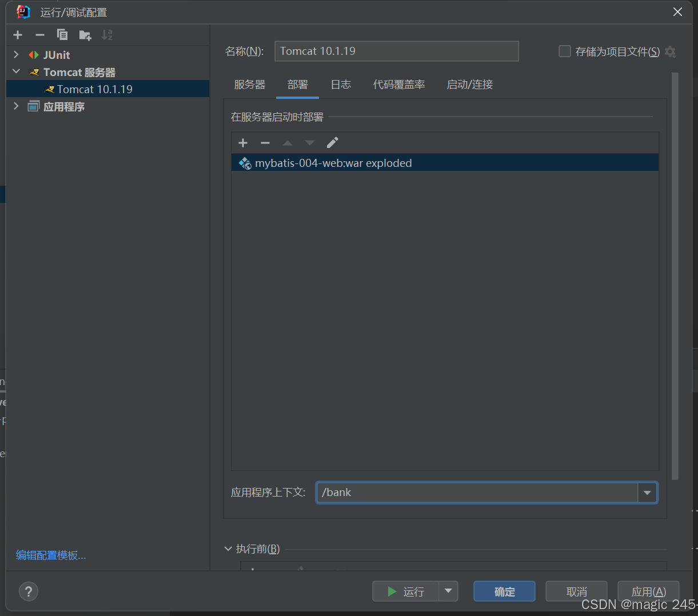This screenshot has height=616, width=698.
Task: Move deployment artifact up
Action: point(288,143)
